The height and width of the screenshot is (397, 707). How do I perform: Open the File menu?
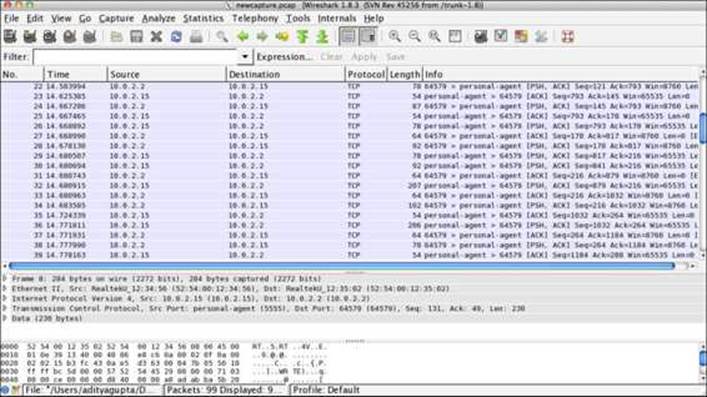point(11,18)
